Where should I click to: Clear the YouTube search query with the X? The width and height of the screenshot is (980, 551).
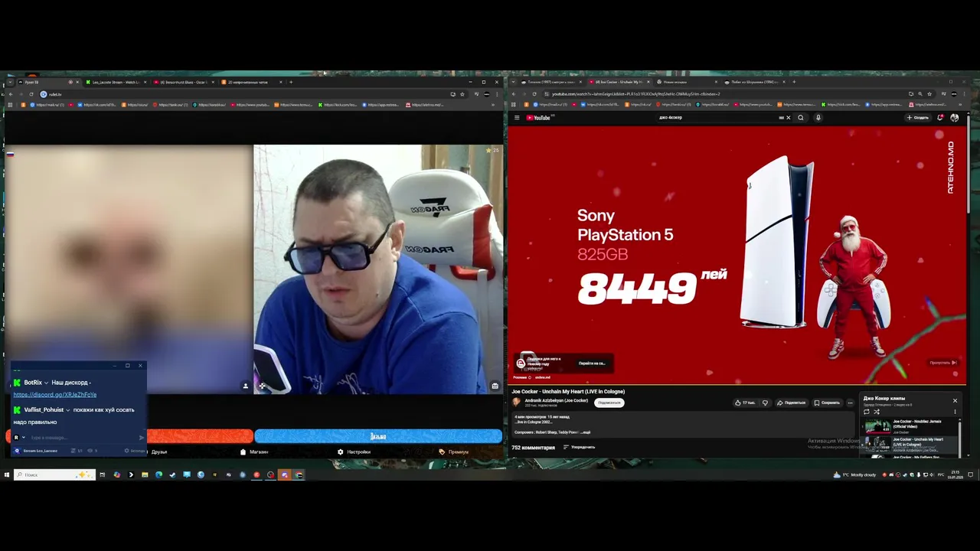788,118
